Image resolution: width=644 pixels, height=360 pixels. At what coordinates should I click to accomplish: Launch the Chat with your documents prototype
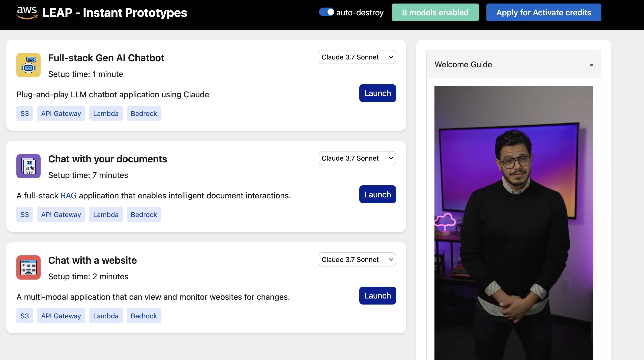377,194
